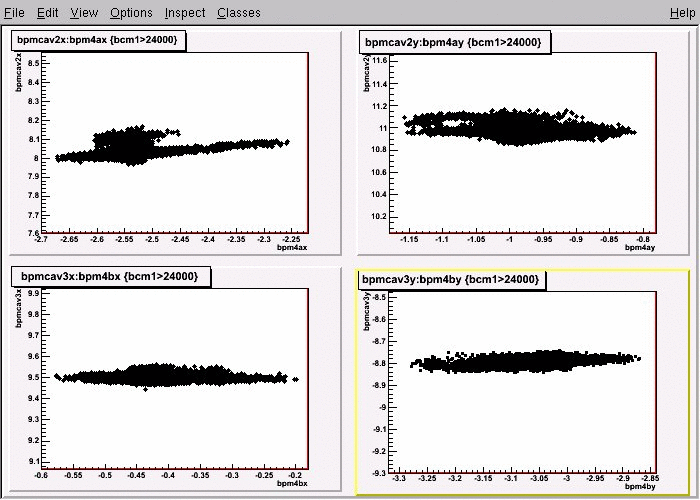The height and width of the screenshot is (500, 700).
Task: Click the bpm4ax x-axis label
Action: (292, 247)
